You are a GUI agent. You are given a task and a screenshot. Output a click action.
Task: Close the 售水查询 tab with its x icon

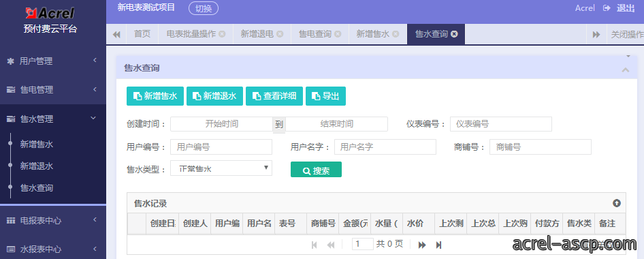tap(454, 34)
